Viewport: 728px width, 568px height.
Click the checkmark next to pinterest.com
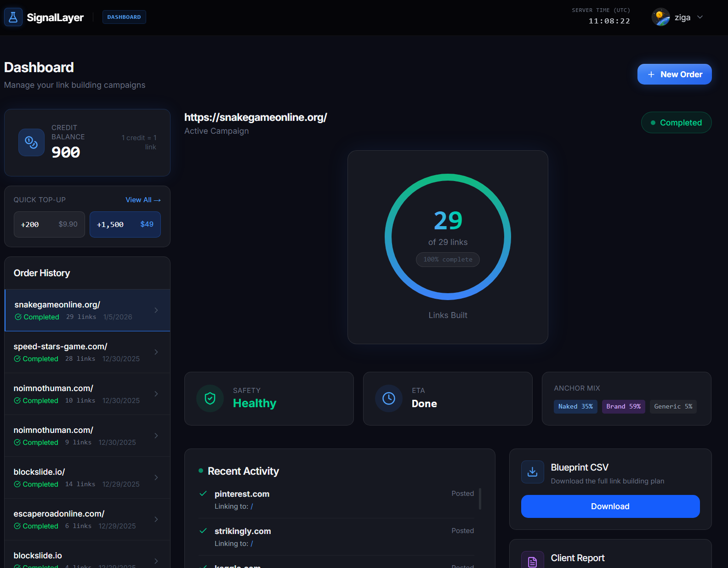(x=203, y=494)
